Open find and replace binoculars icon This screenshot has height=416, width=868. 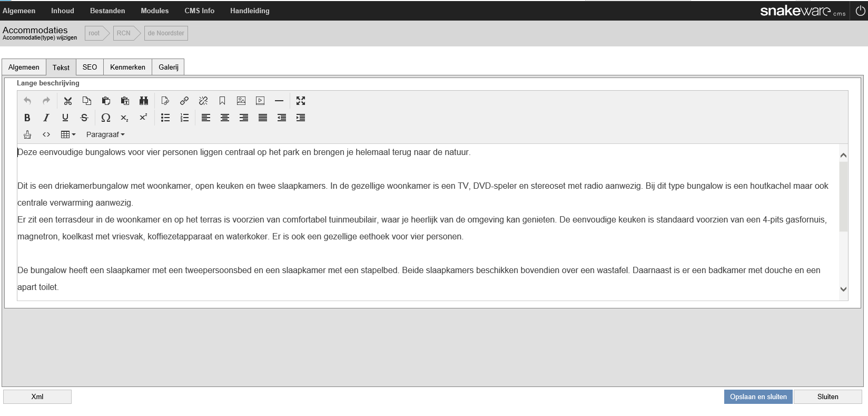point(144,101)
